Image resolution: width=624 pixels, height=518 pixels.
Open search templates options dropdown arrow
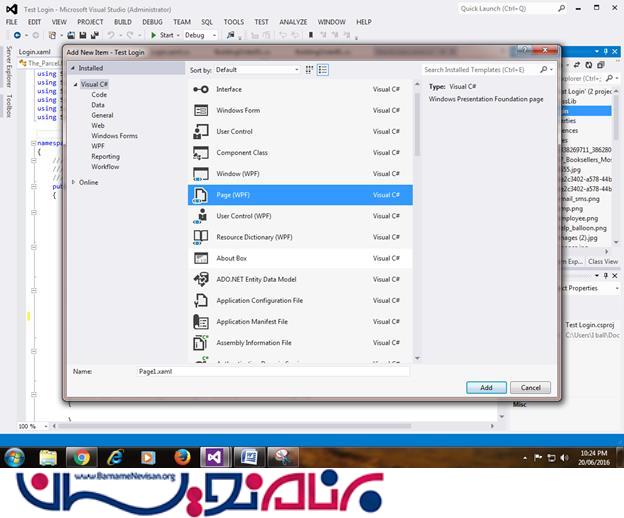point(552,70)
